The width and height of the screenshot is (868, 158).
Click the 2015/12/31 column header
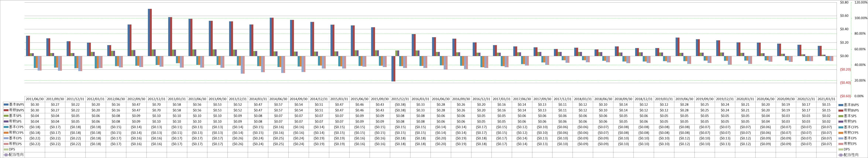[x=400, y=99]
